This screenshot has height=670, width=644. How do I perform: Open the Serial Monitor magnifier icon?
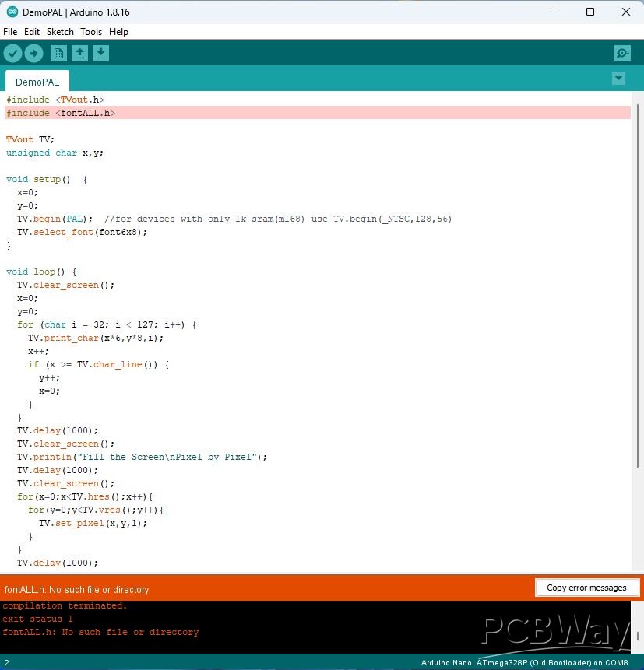tap(622, 53)
